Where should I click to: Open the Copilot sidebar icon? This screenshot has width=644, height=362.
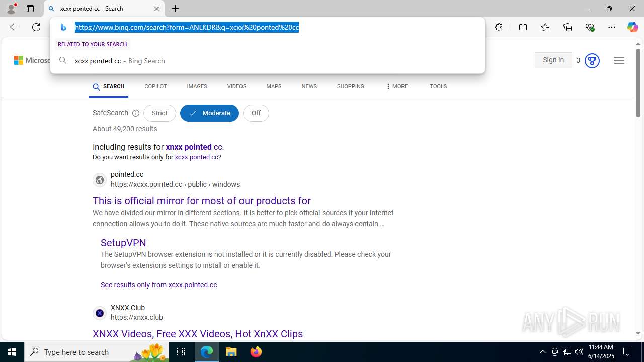coord(632,27)
